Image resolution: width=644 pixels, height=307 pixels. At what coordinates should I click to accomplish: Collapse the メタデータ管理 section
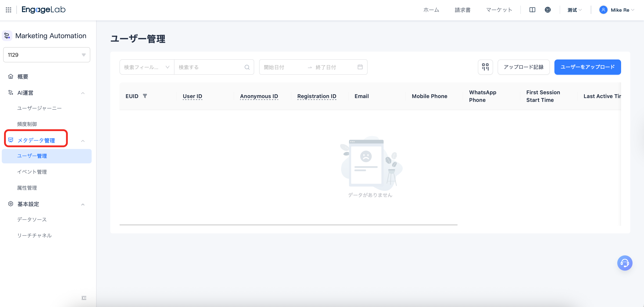click(x=83, y=141)
